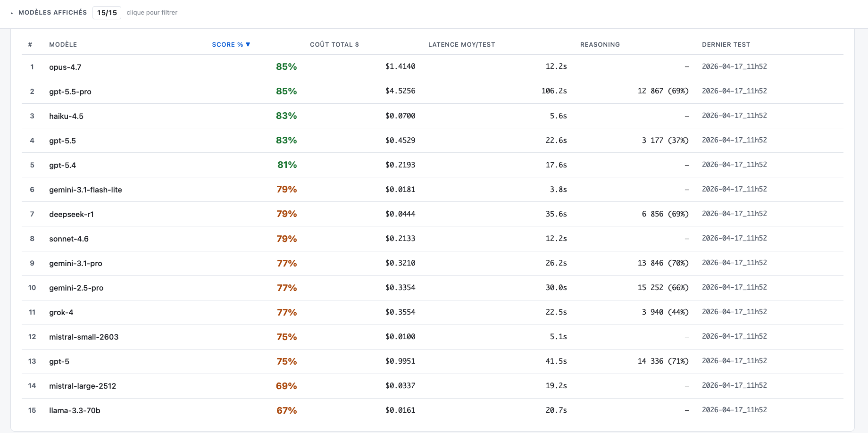Viewport: 868px width, 433px height.
Task: Click the 106.2s latency value
Action: [x=554, y=91]
